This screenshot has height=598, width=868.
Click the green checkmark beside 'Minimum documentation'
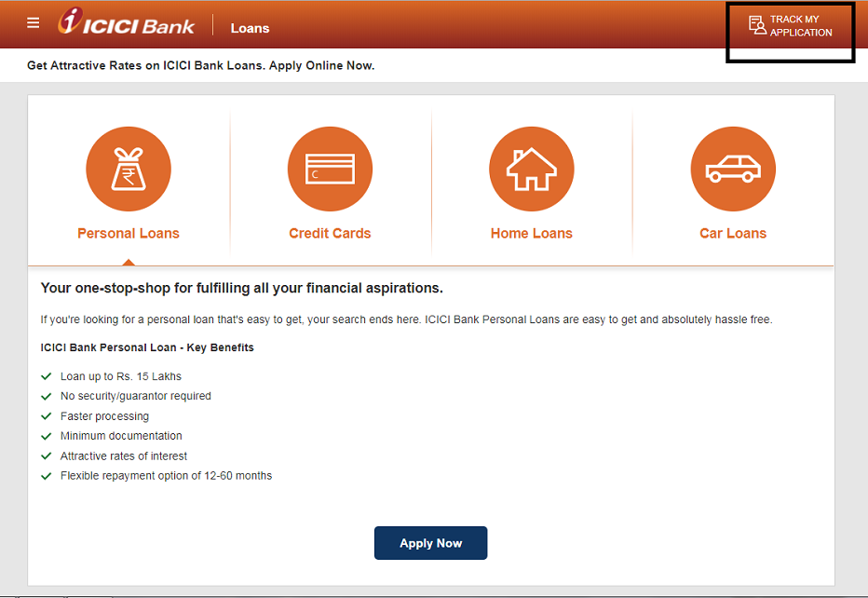(x=46, y=436)
